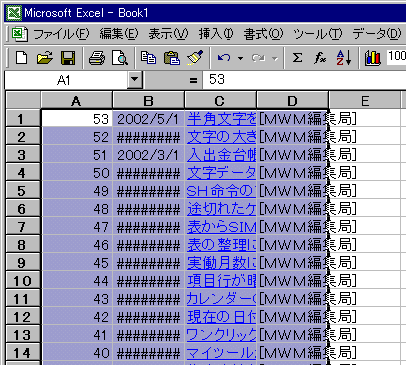Click the Select All corner button
Image resolution: width=406 pixels, height=365 pixels.
point(23,100)
